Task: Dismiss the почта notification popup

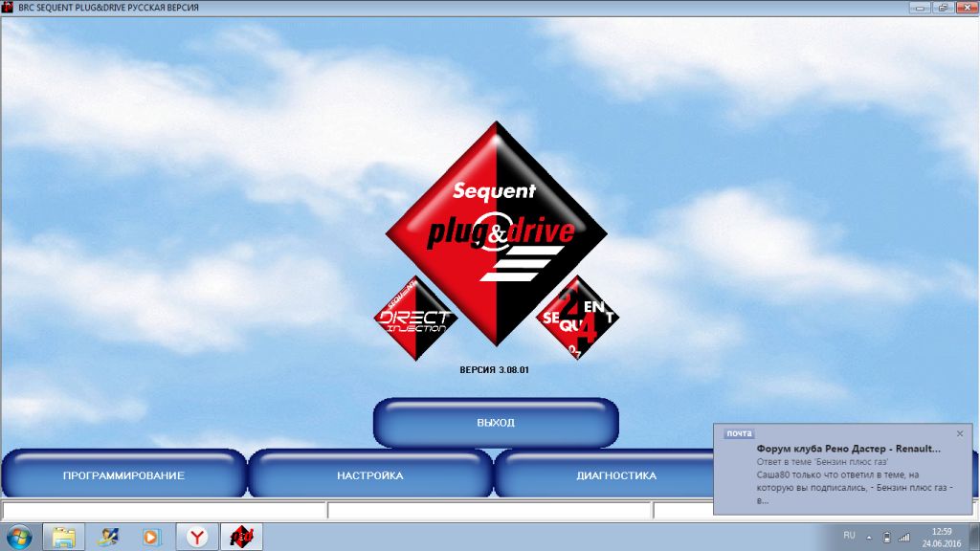Action: [960, 433]
